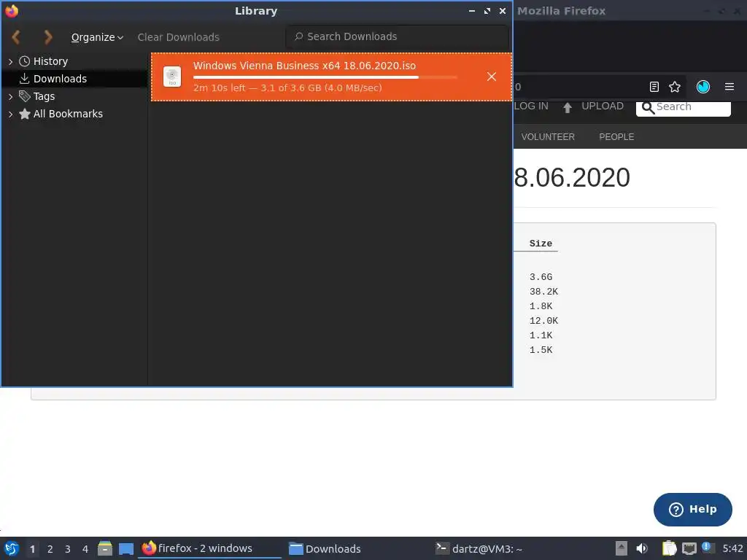
Task: Switch to workspace 3
Action: [68, 549]
